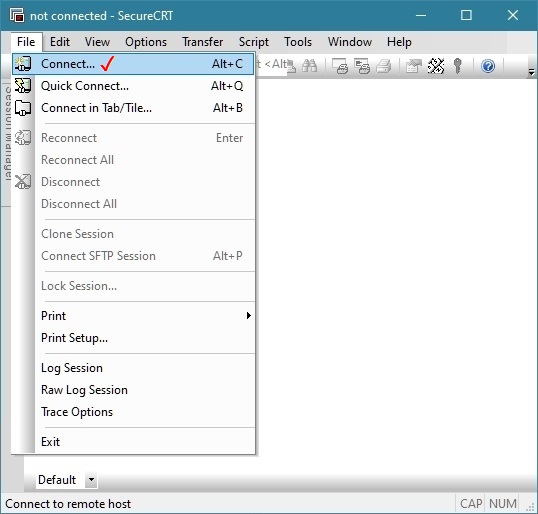Open Session Options from the toolbar icon
538x514 pixels.
pyautogui.click(x=413, y=66)
